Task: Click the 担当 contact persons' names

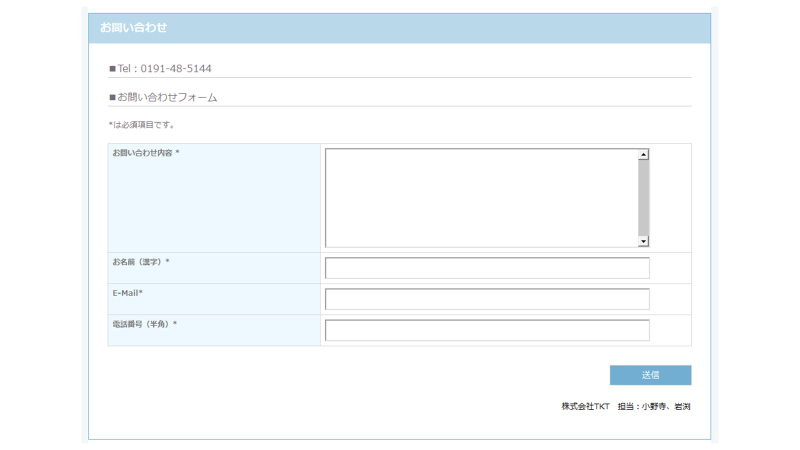Action: (x=665, y=407)
